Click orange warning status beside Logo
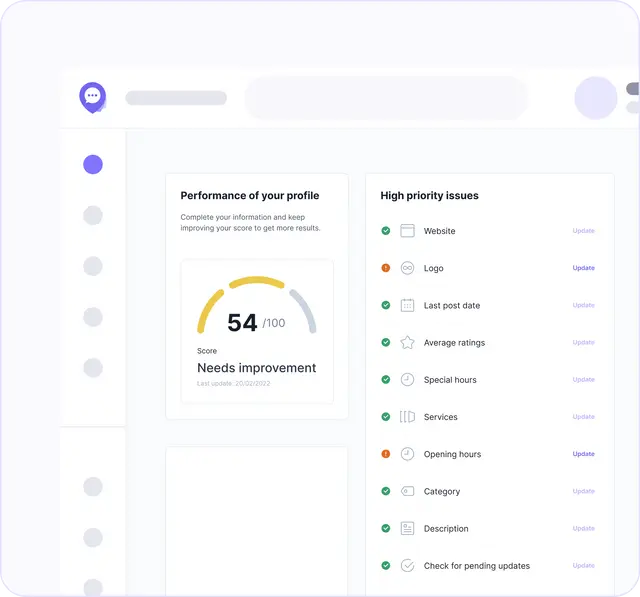Image resolution: width=640 pixels, height=597 pixels. tap(386, 268)
